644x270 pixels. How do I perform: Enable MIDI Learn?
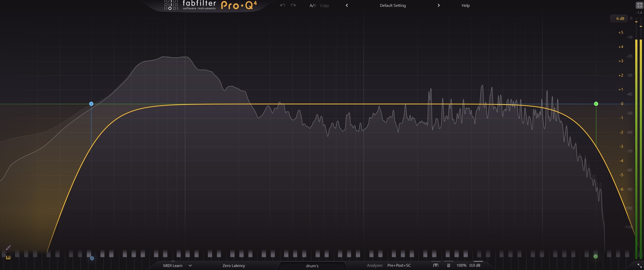click(173, 265)
